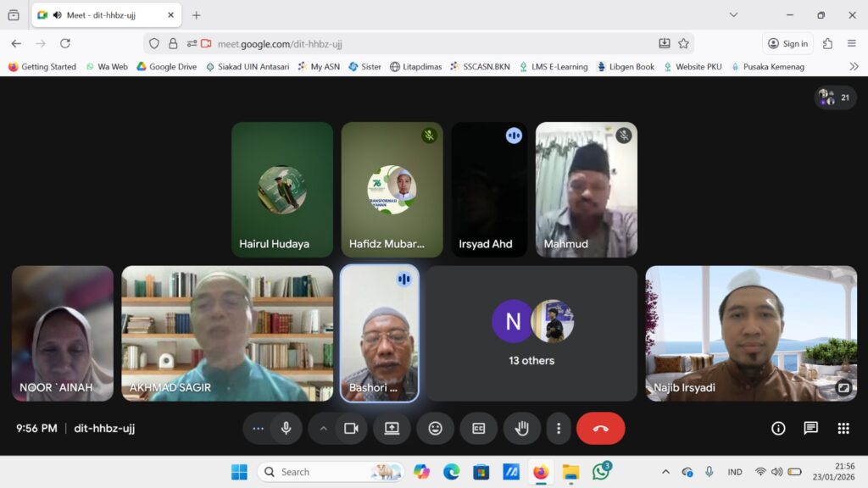The height and width of the screenshot is (488, 868).
Task: Click the browser back arrow
Action: (16, 44)
